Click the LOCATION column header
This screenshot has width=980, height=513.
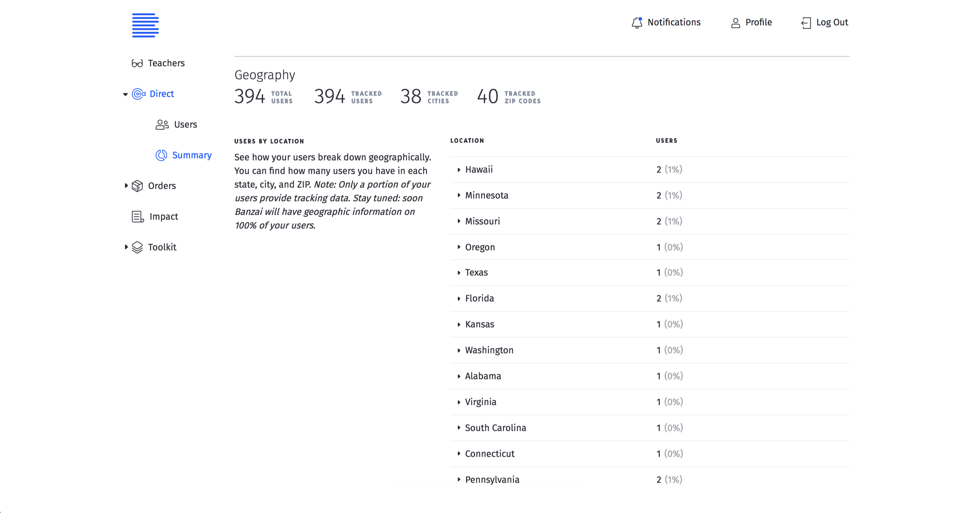tap(467, 140)
